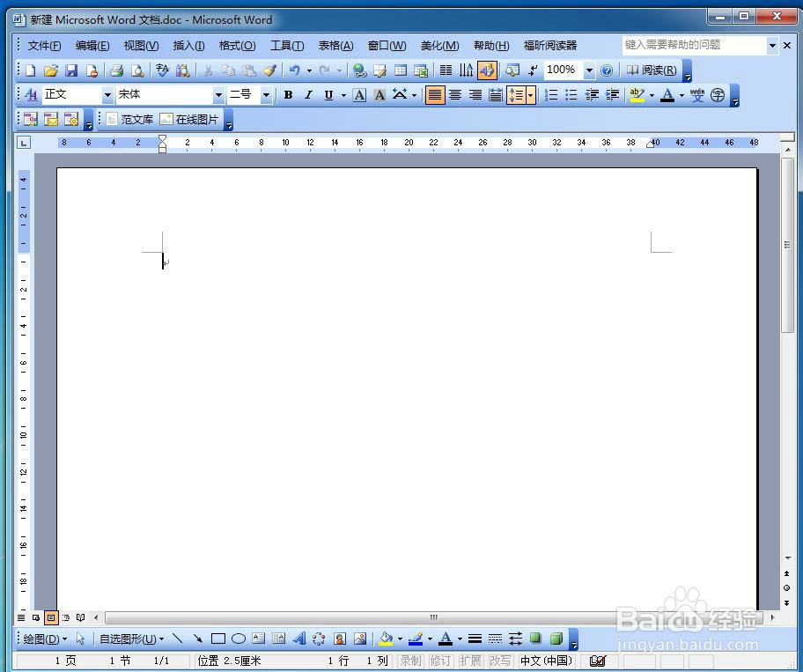Open the 文件(F) menu
The height and width of the screenshot is (672, 803).
point(44,46)
